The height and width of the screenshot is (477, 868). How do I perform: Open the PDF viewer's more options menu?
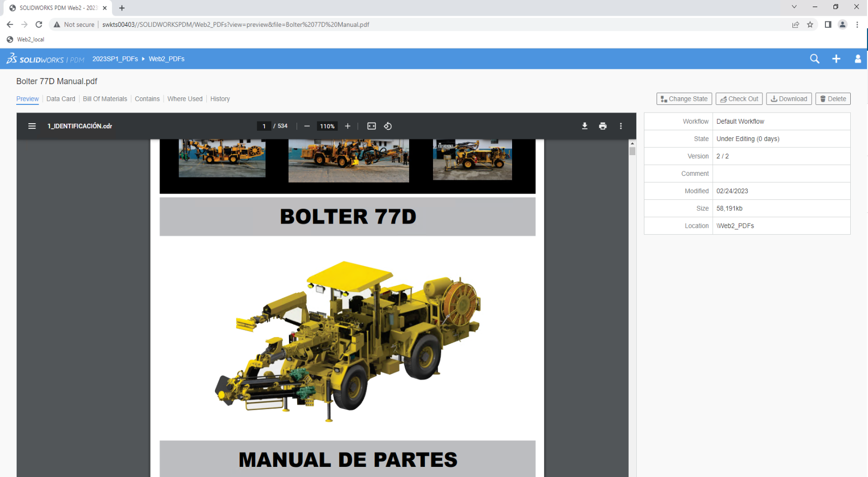(621, 126)
